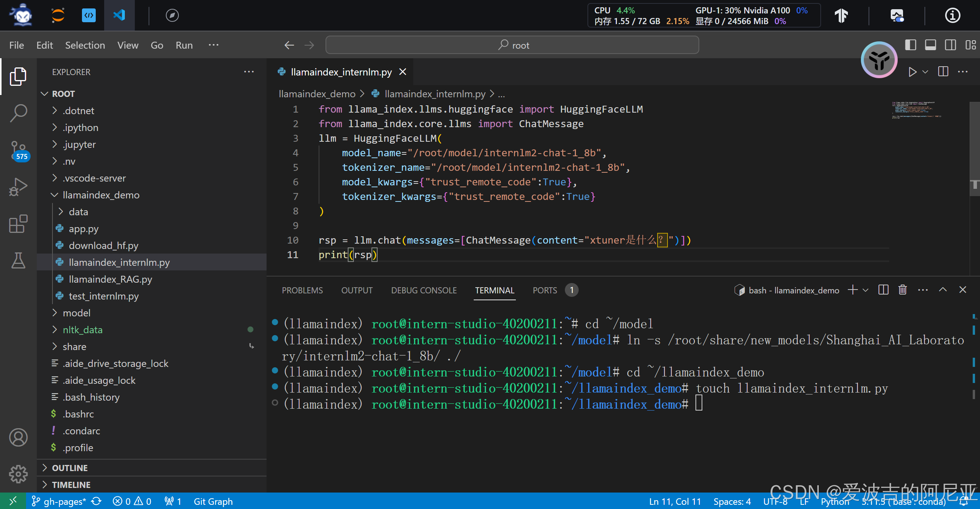Viewport: 980px width, 509px height.
Task: Open the Selection menu
Action: tap(85, 45)
